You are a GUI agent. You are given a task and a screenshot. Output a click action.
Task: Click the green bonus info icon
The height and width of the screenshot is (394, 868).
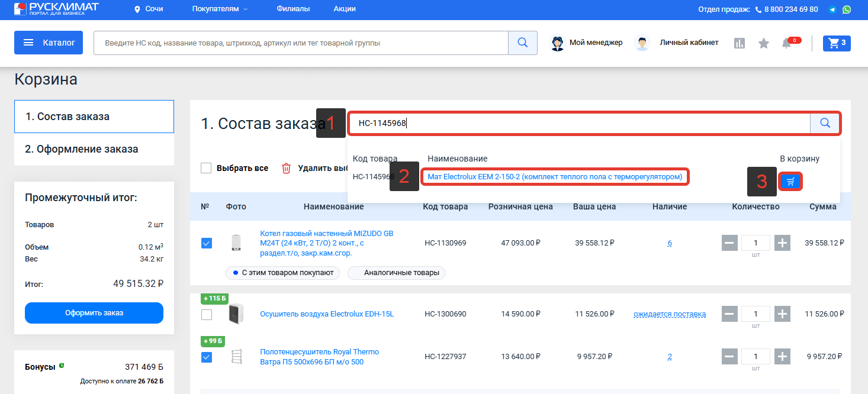click(x=62, y=366)
